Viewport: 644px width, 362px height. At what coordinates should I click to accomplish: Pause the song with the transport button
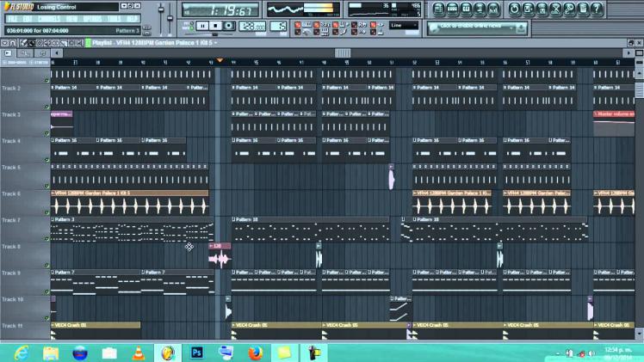202,27
